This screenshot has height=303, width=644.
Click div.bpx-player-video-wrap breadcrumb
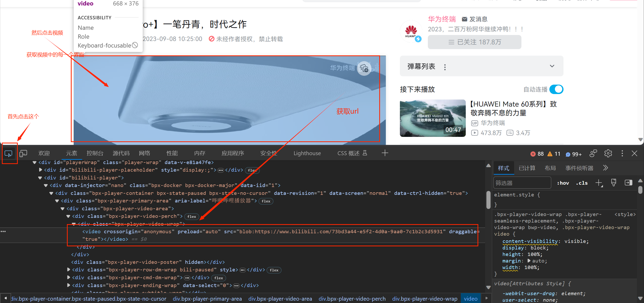point(425,299)
